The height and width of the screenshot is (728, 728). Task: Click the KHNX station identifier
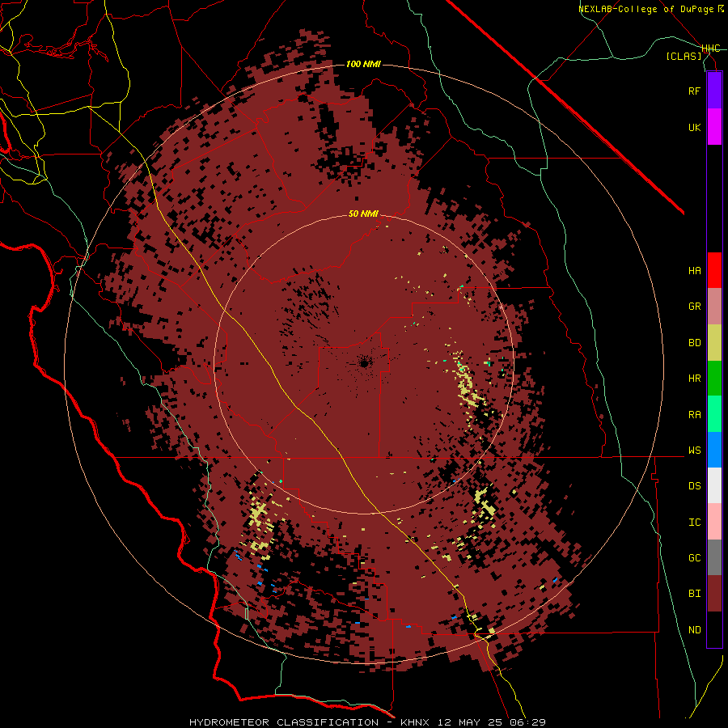tap(415, 722)
